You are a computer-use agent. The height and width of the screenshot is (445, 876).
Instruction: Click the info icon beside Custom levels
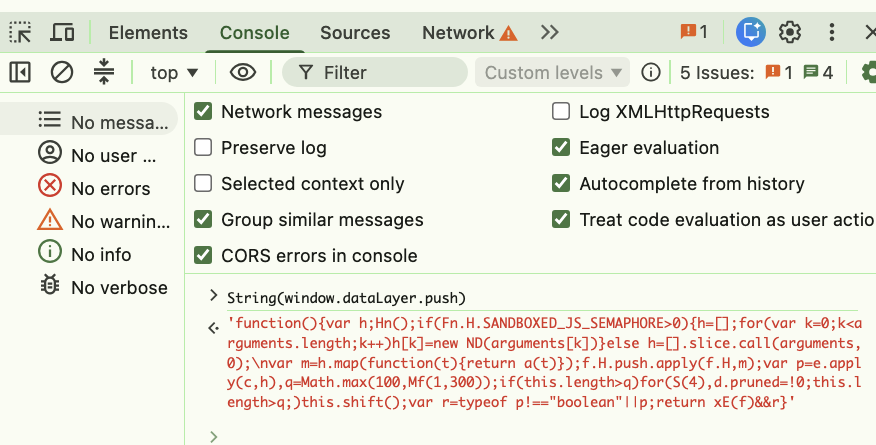tap(650, 72)
